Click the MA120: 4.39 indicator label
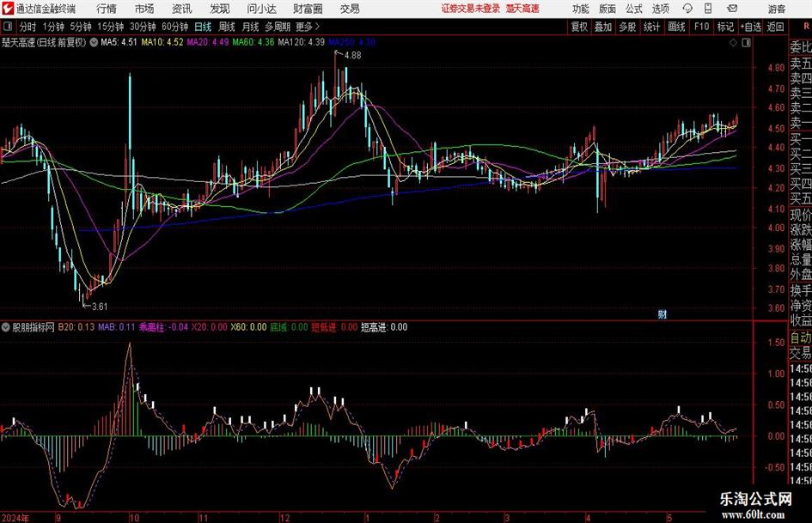 coord(302,42)
